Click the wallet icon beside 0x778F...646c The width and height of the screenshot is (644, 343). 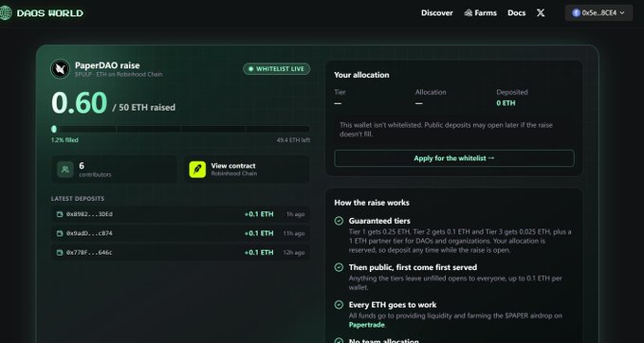60,252
